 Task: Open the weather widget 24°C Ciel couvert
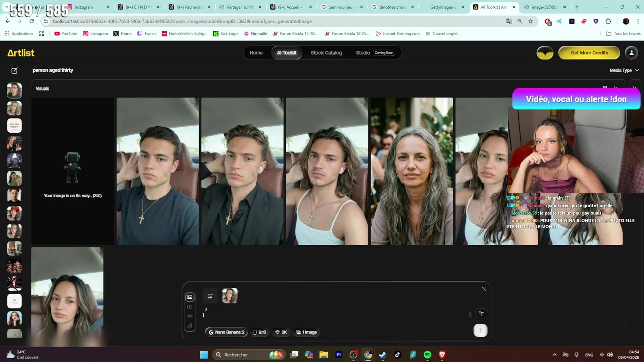(22, 355)
